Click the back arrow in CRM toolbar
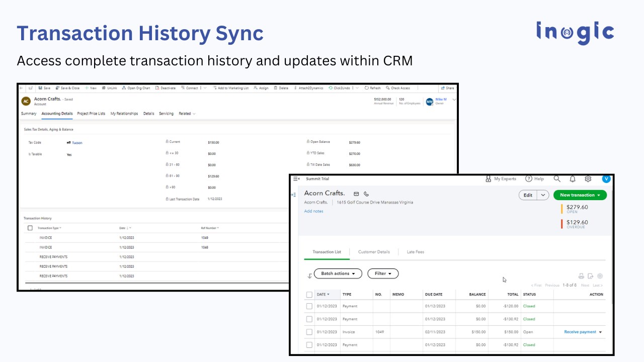This screenshot has width=644, height=362. [x=21, y=88]
